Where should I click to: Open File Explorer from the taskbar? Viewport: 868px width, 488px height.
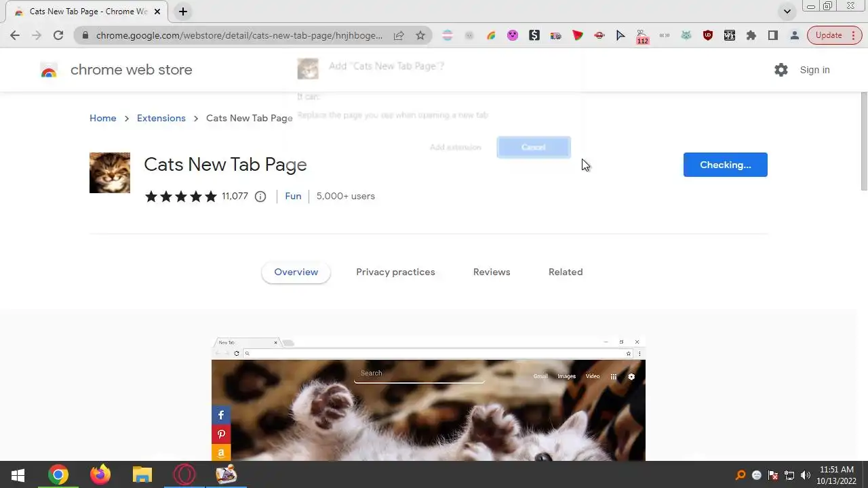click(142, 475)
